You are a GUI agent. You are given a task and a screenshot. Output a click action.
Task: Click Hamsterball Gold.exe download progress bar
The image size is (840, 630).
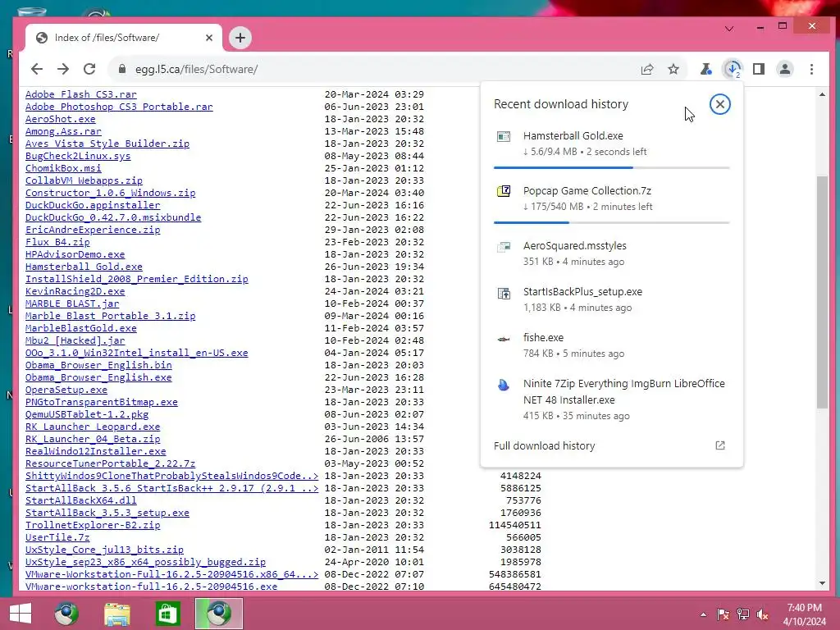[611, 167]
